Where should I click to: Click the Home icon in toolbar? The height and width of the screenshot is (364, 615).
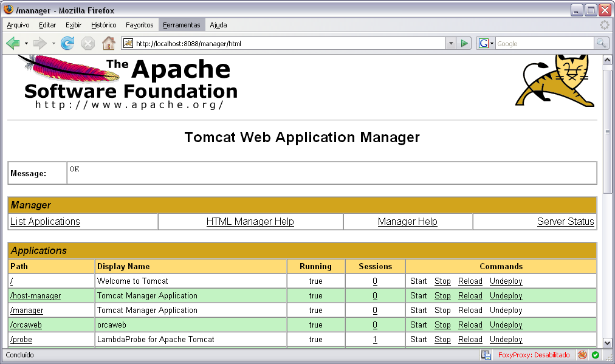pos(108,43)
